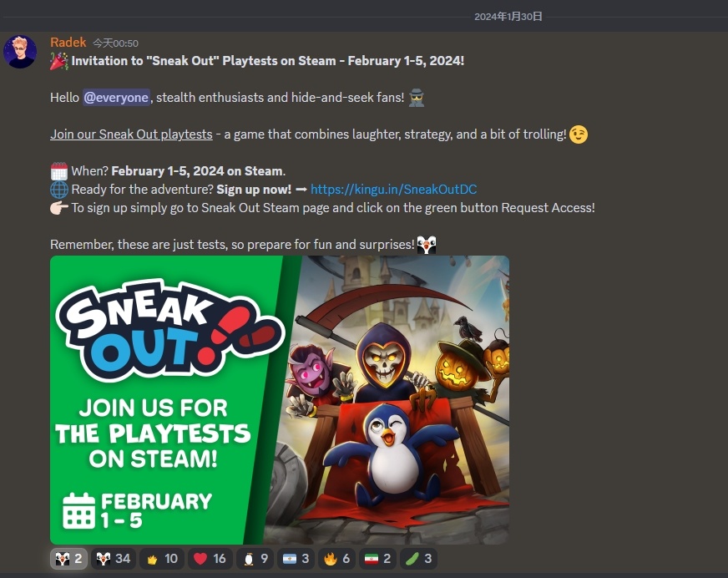Add a red heart reaction
The width and height of the screenshot is (728, 578).
coord(210,559)
